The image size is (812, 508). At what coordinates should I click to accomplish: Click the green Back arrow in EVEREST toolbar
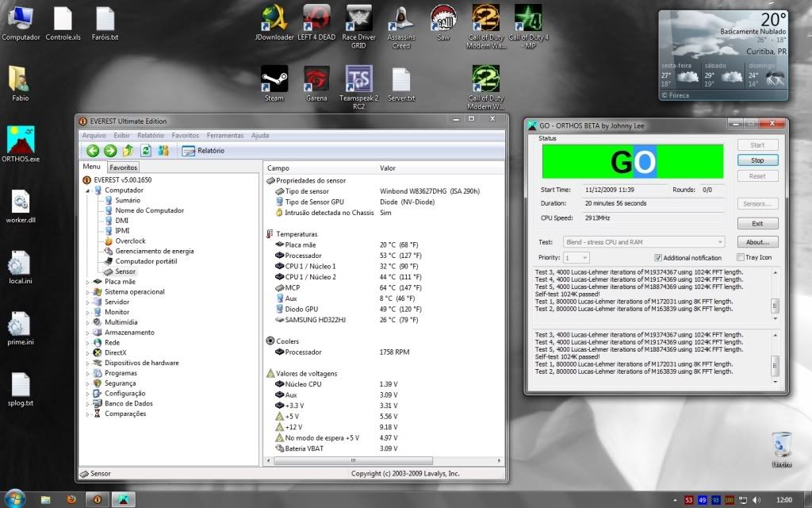[93, 151]
